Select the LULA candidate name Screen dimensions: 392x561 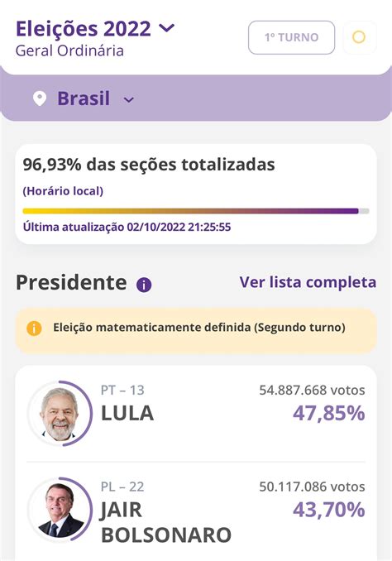127,413
